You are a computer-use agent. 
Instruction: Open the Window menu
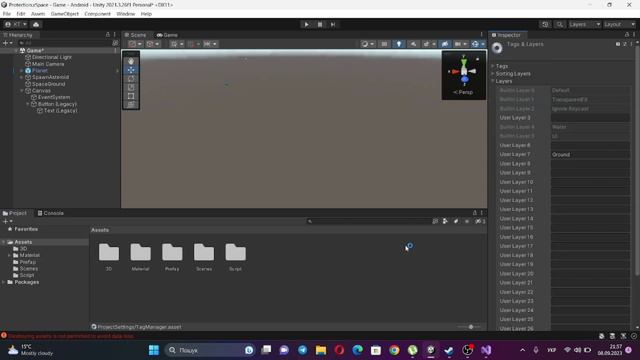126,14
